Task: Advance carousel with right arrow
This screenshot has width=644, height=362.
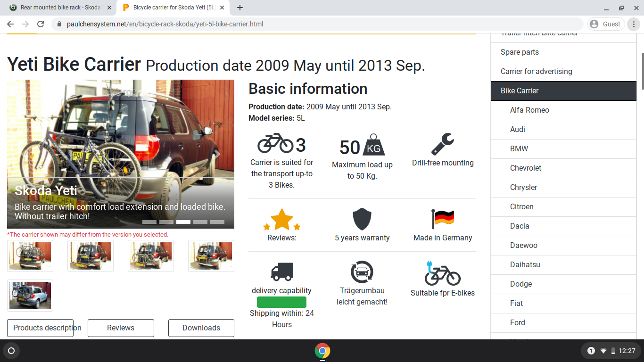Action: (217, 154)
